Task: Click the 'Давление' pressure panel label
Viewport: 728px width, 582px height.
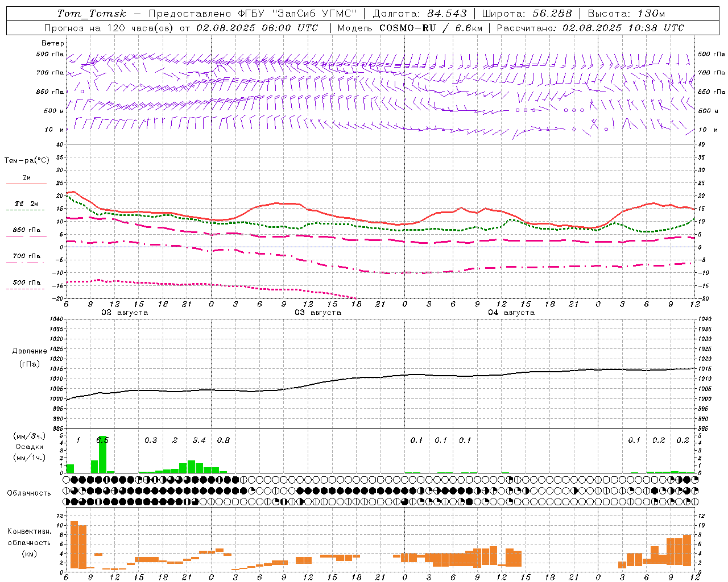Action: 30,351
